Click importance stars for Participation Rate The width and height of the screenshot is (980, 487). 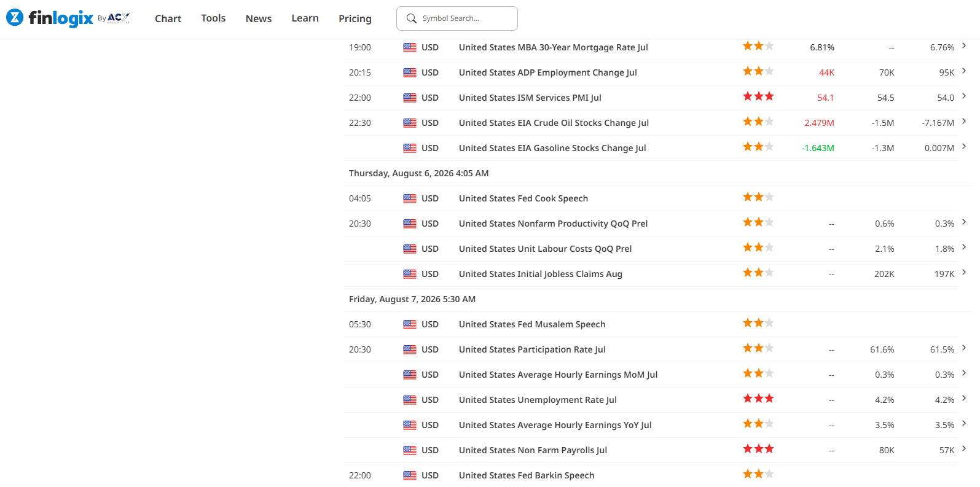tap(759, 348)
